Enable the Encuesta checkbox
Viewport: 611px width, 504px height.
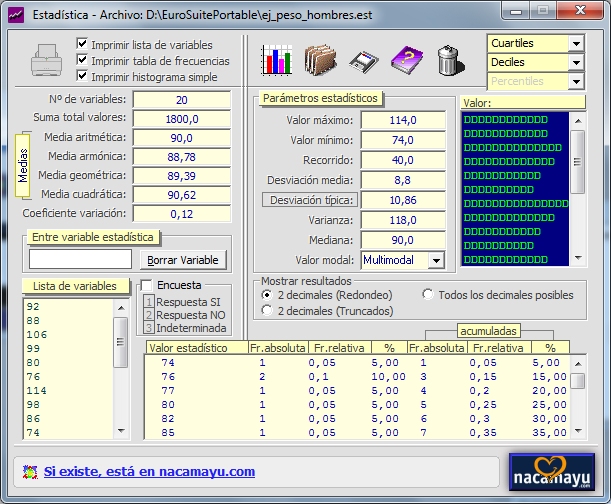point(147,285)
